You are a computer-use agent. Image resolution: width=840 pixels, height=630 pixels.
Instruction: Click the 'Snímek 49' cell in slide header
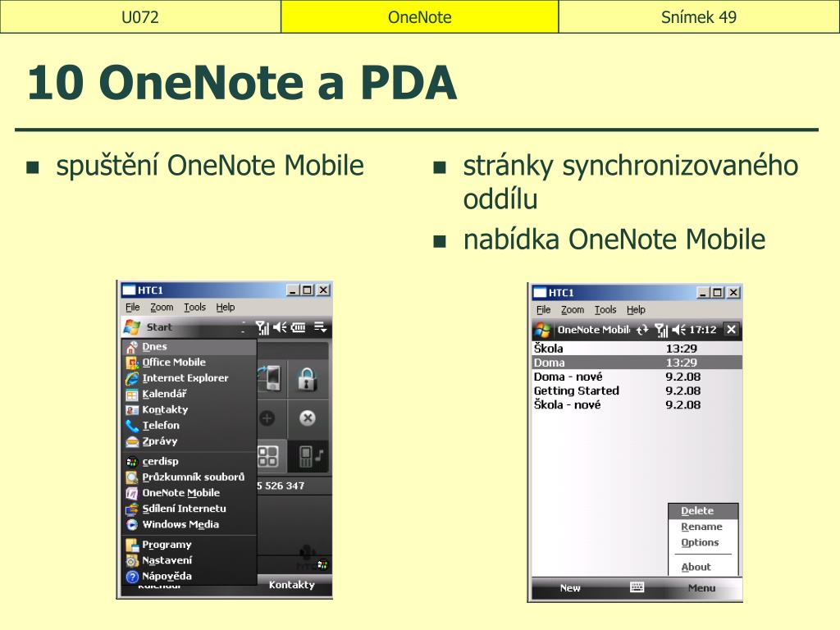(699, 17)
